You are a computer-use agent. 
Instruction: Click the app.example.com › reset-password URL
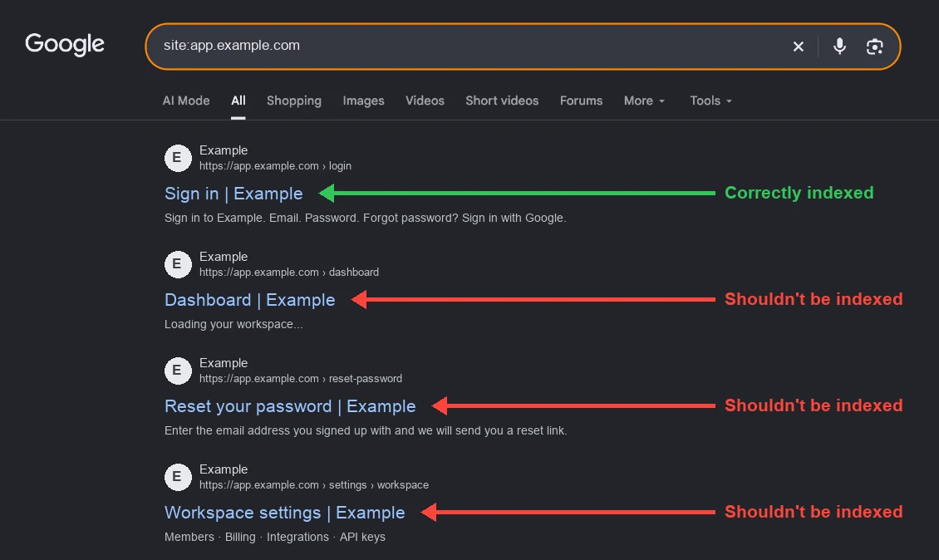[301, 379]
